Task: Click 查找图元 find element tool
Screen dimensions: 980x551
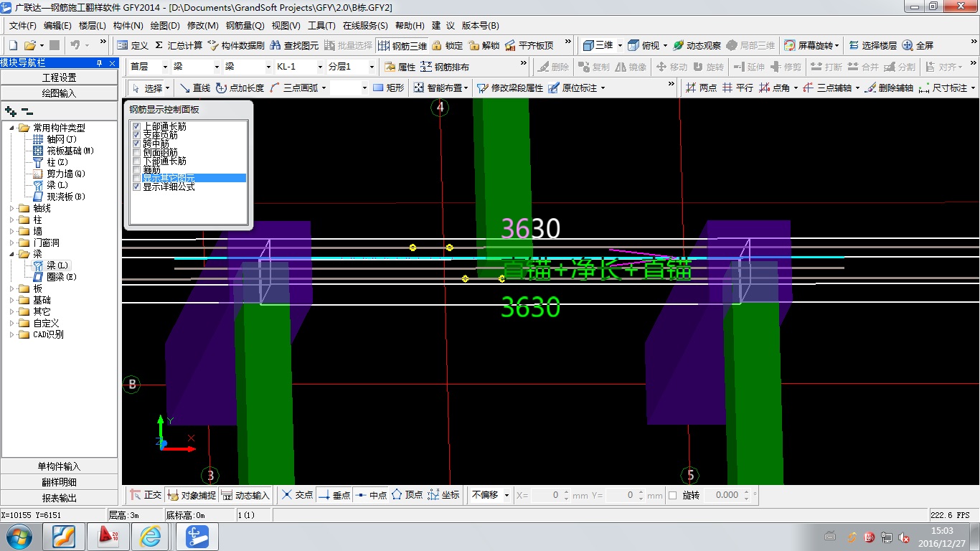Action: 294,45
